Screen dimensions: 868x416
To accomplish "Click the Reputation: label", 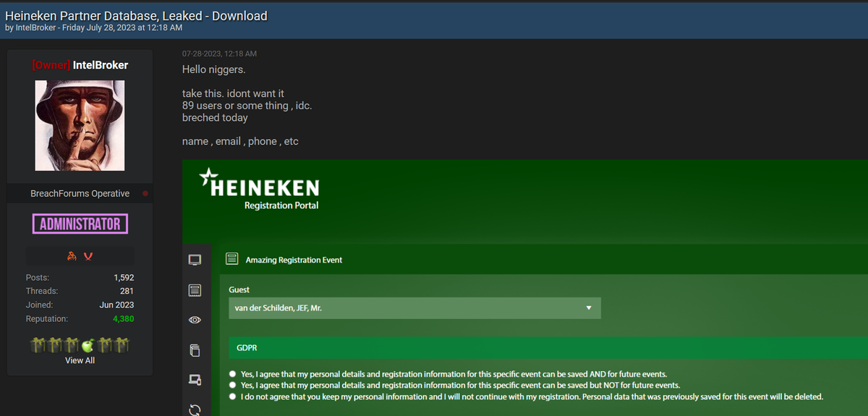I will tap(47, 319).
